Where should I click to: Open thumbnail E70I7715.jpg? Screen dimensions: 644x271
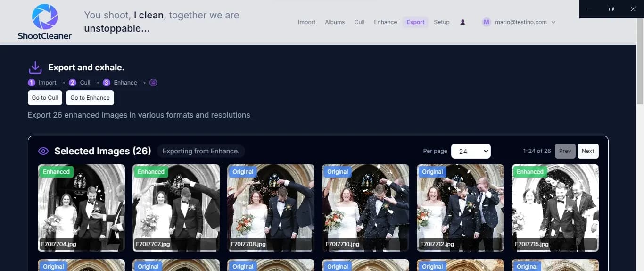tap(555, 208)
